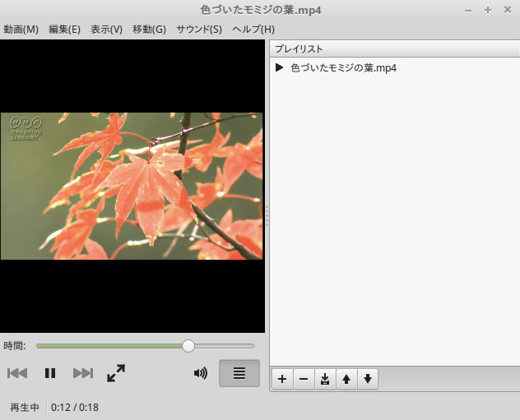
Task: Select 色づいたモミジの葉.mp4 in playlist
Action: click(x=395, y=68)
